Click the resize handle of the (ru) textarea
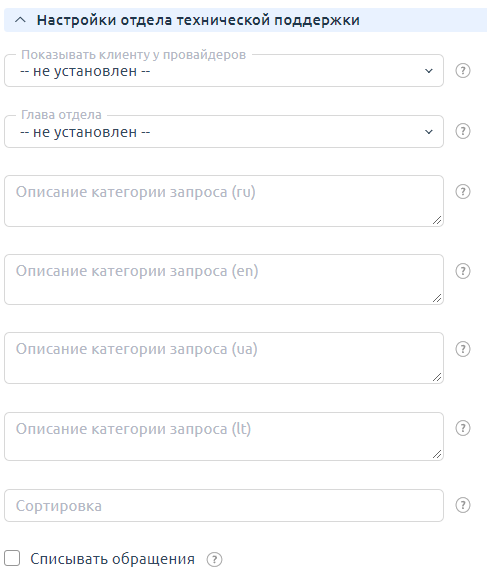The height and width of the screenshot is (577, 487). coord(437,220)
